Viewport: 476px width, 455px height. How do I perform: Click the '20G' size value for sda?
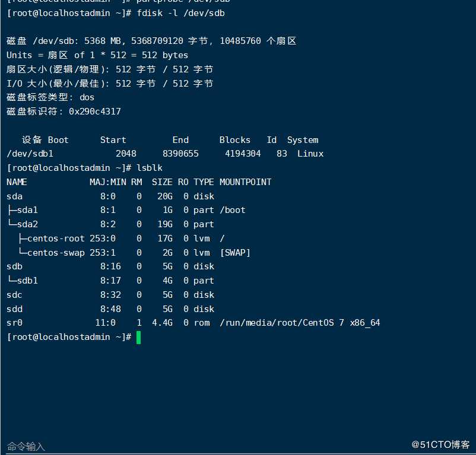coord(165,196)
